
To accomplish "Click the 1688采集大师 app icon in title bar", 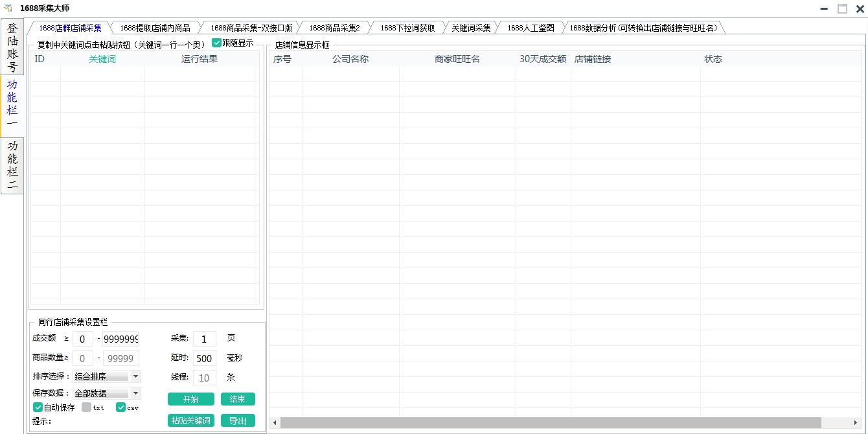I will (x=8, y=8).
